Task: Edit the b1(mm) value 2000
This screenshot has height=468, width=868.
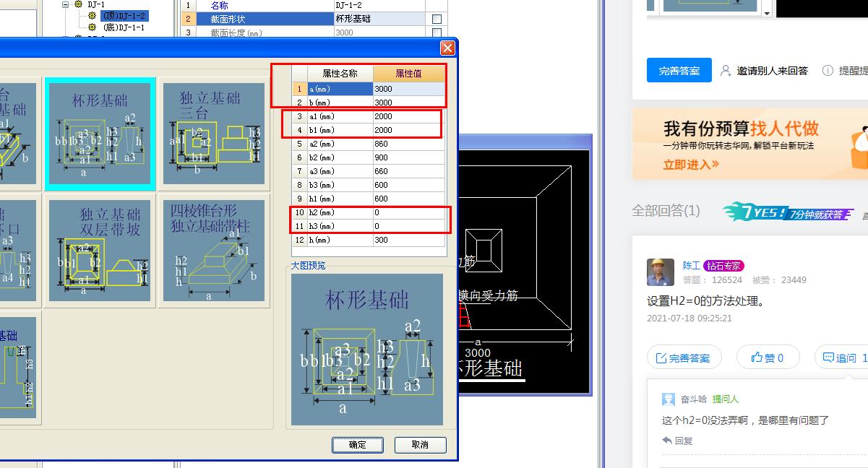Action: coord(409,130)
